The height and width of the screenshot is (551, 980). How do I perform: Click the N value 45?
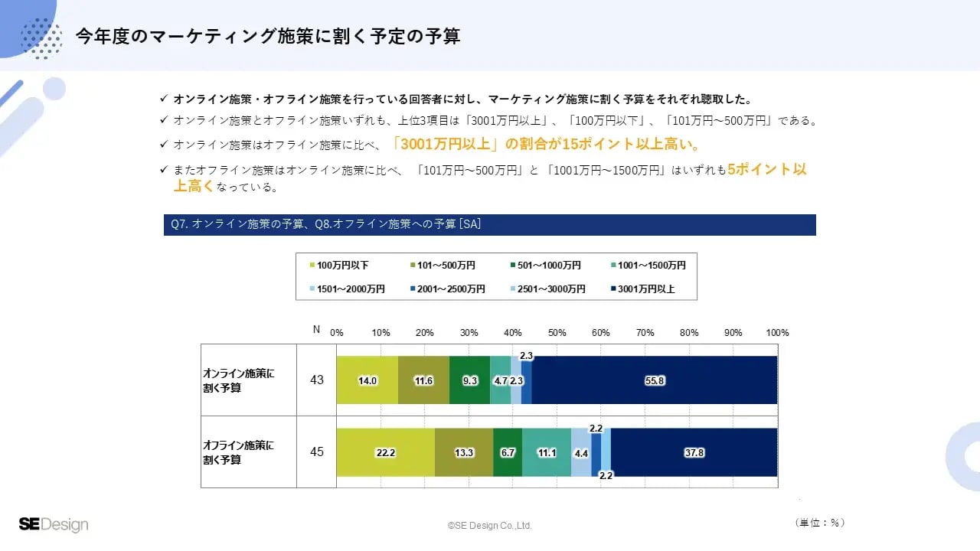[x=317, y=452]
